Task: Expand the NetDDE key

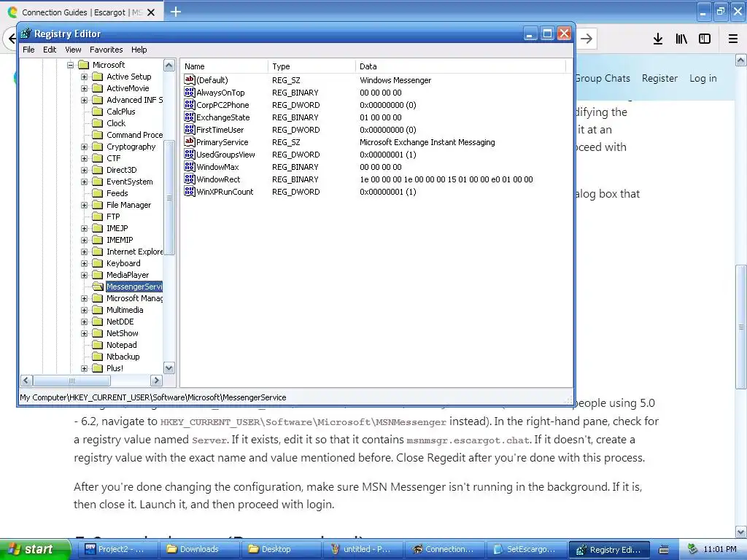Action: tap(85, 322)
